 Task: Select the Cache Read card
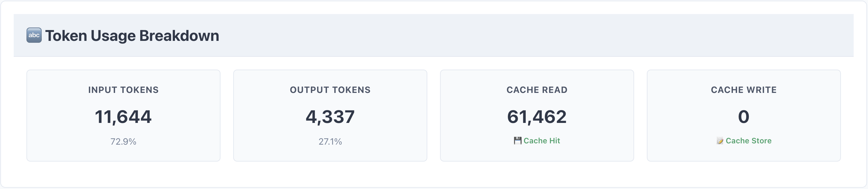(537, 116)
